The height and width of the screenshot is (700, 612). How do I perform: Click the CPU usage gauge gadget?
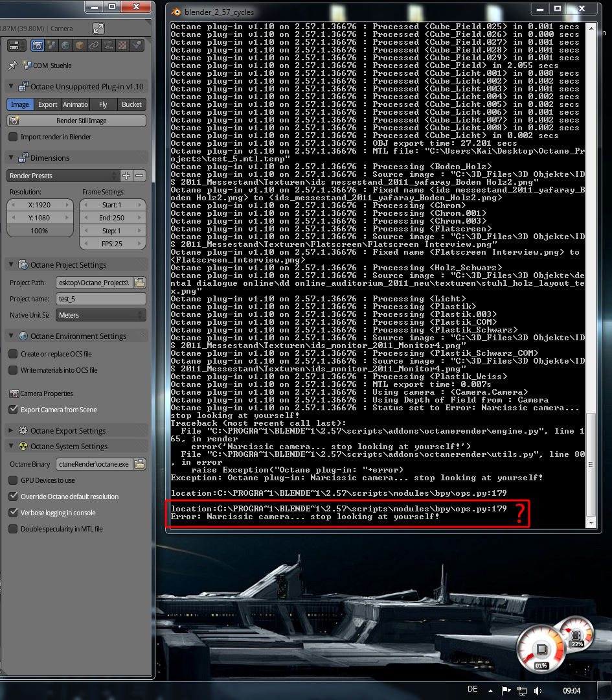[541, 650]
